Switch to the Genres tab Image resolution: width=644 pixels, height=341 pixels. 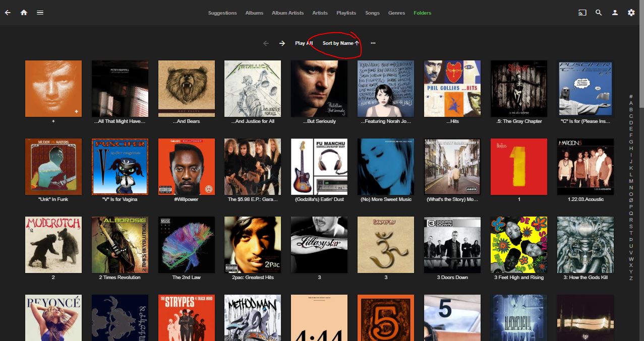(x=396, y=13)
